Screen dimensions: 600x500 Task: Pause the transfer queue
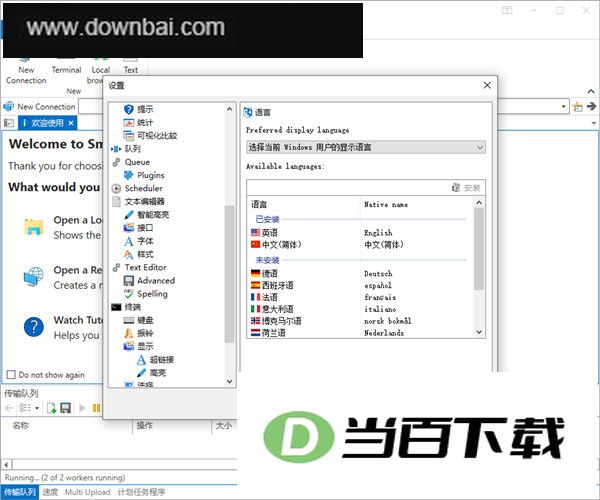[96, 408]
